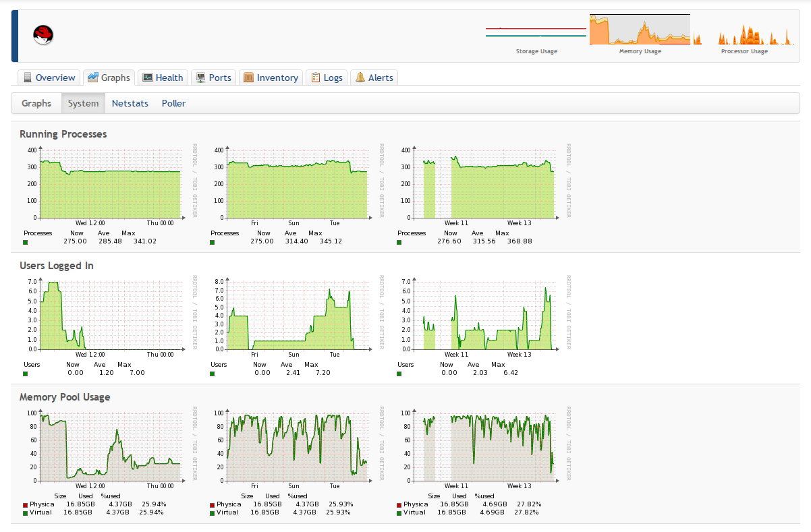Click the red Physical legend swatch in daily memory graph

click(x=26, y=504)
